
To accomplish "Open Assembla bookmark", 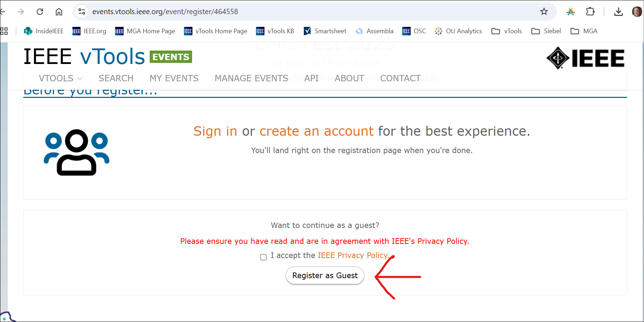I will [375, 31].
